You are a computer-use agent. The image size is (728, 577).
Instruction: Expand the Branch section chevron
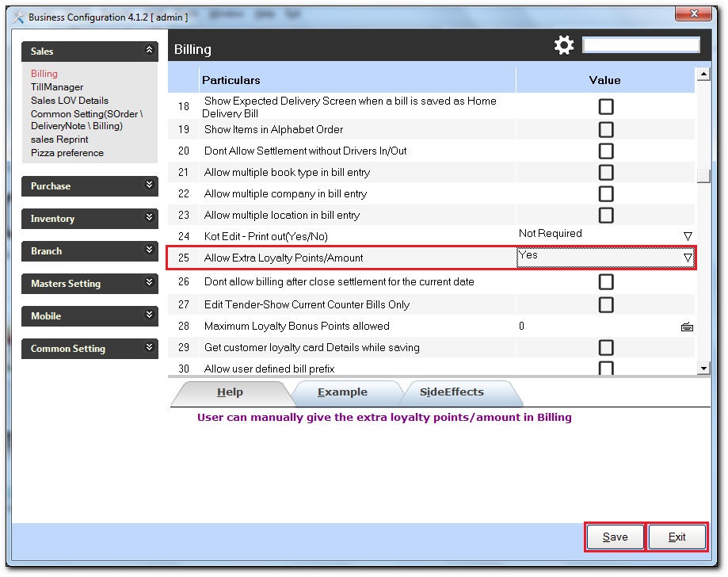point(149,250)
